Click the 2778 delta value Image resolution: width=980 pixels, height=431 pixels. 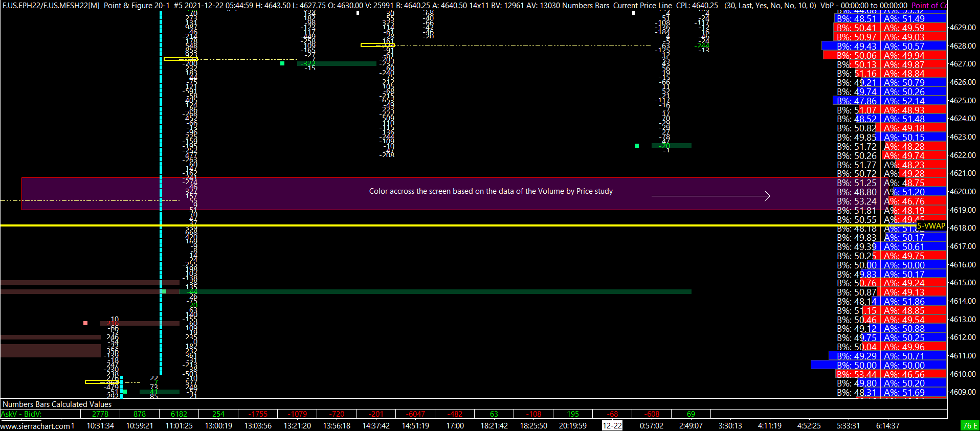tap(100, 414)
